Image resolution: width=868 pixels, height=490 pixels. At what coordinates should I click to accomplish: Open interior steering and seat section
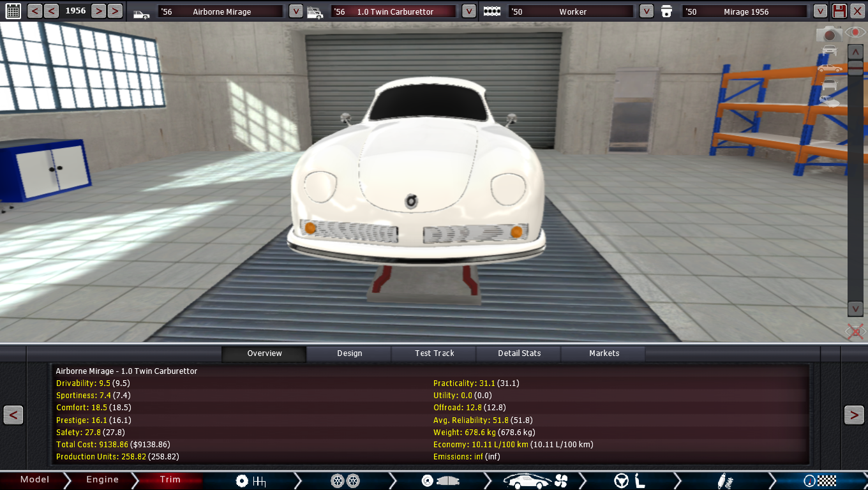coord(630,480)
